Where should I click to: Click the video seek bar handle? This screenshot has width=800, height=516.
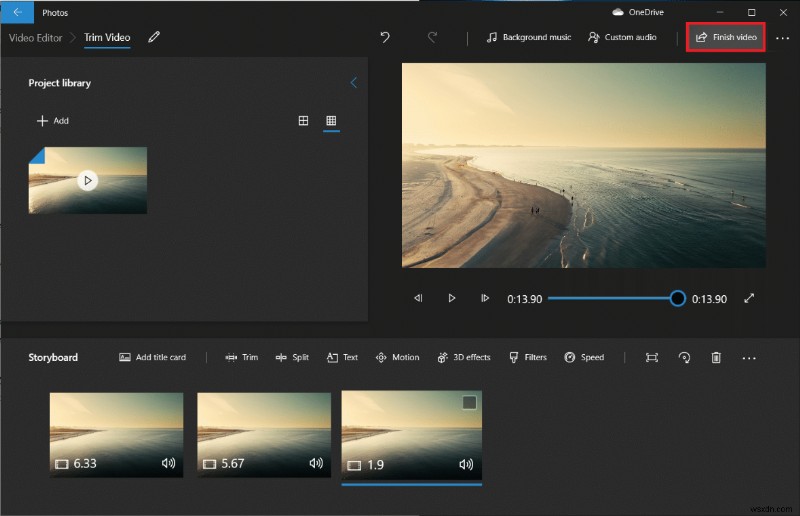click(x=677, y=298)
